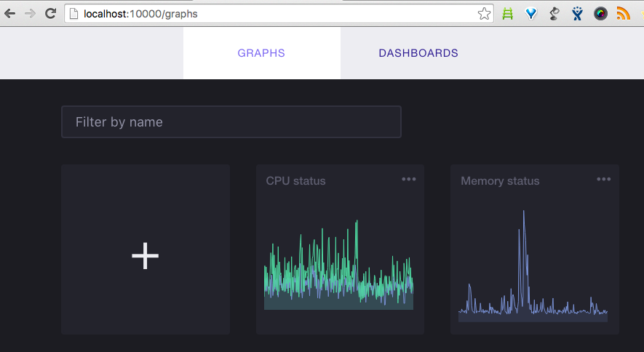Screen dimensions: 644x352
Task: Reload the current page
Action: click(50, 14)
